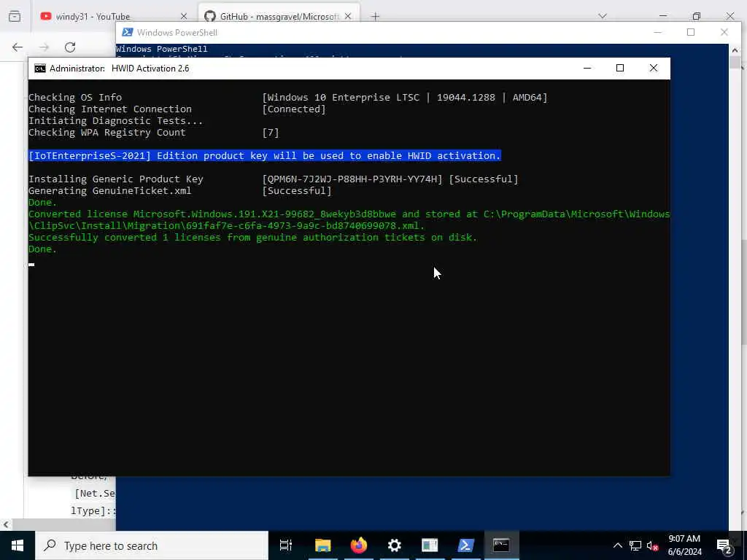Open Settings gear on the taskbar
The height and width of the screenshot is (560, 747).
pyautogui.click(x=395, y=545)
